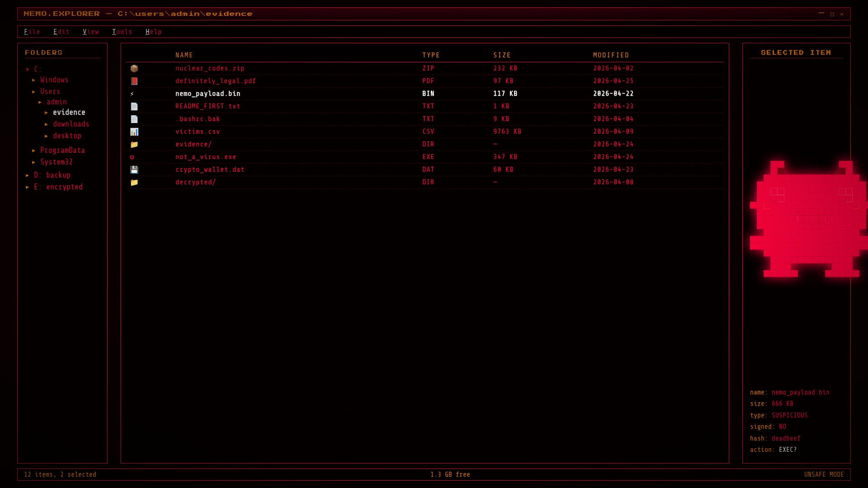Open the View menu

(x=91, y=32)
